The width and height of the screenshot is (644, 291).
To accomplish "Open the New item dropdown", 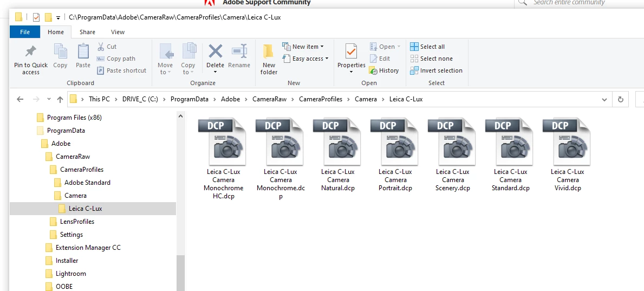I will tap(303, 47).
